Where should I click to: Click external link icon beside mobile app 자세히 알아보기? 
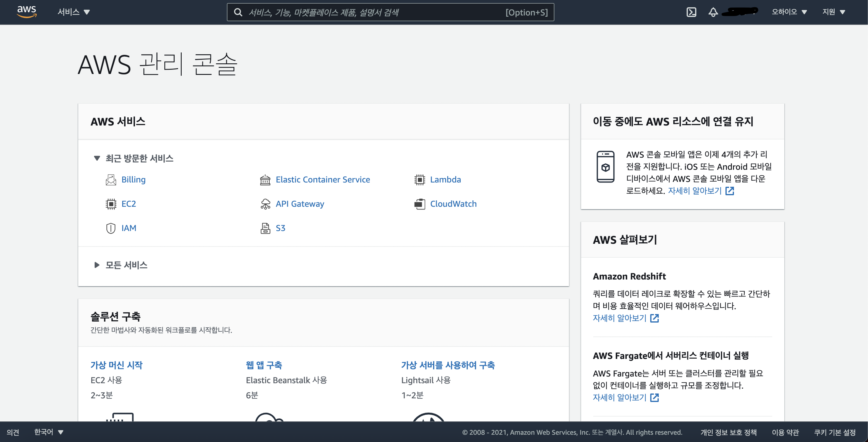[x=729, y=191]
